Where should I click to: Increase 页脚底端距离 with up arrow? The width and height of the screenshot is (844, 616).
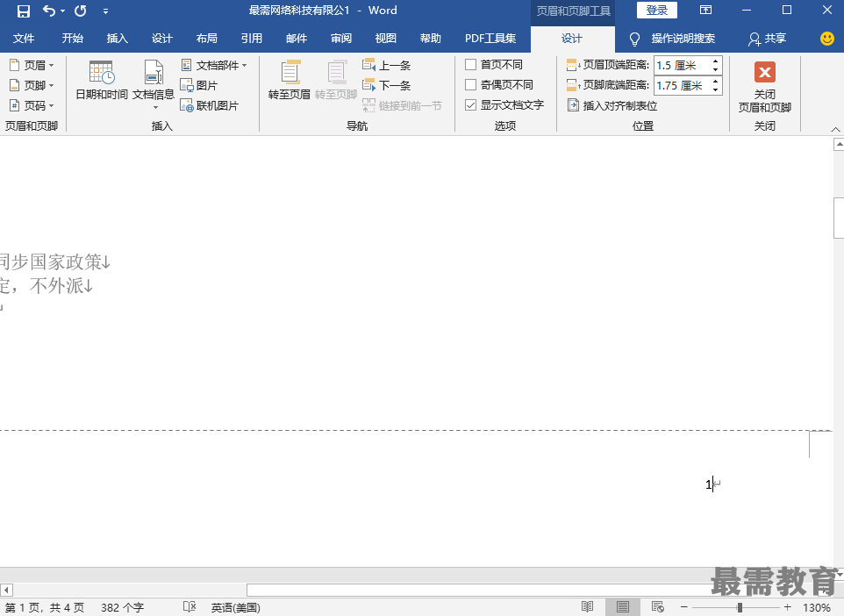coord(715,82)
